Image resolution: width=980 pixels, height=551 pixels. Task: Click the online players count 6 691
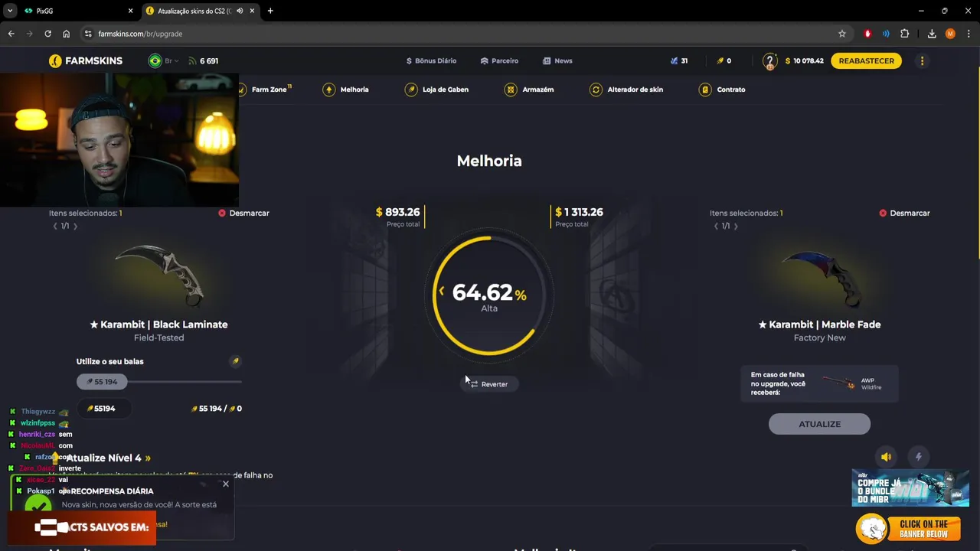coord(204,61)
